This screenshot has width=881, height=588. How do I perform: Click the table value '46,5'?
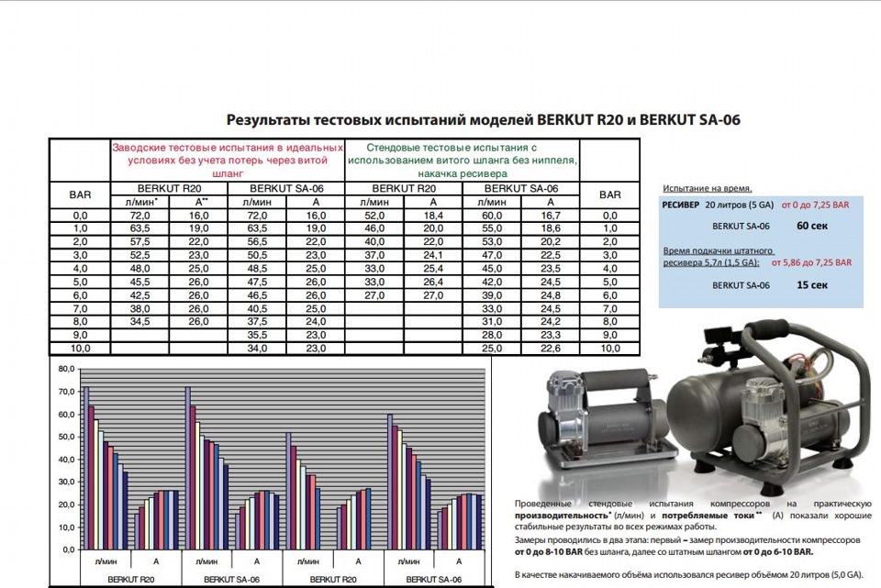coord(257,295)
